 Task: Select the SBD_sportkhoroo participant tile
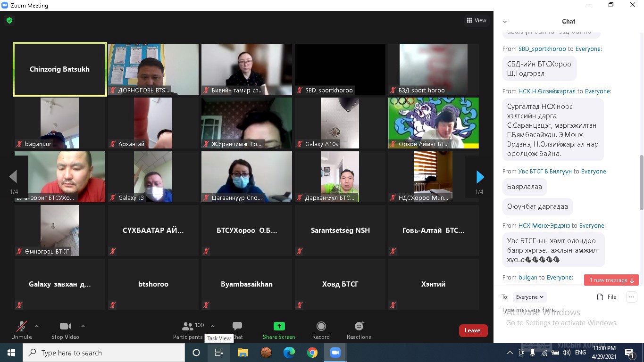tap(340, 69)
